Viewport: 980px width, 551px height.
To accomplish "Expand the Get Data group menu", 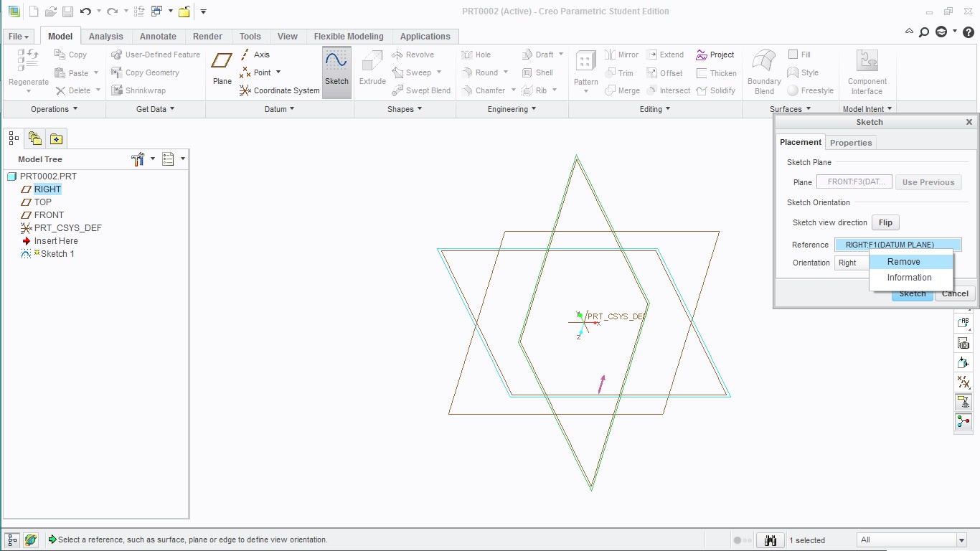I will pos(156,109).
